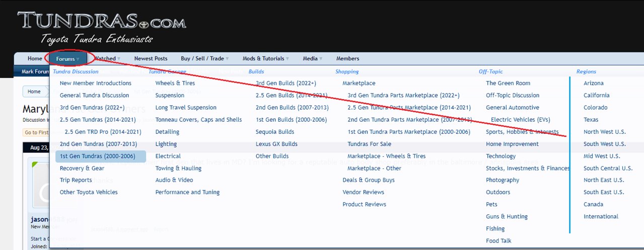Open General Tundra Discussion forum
644x250 pixels.
tap(94, 96)
